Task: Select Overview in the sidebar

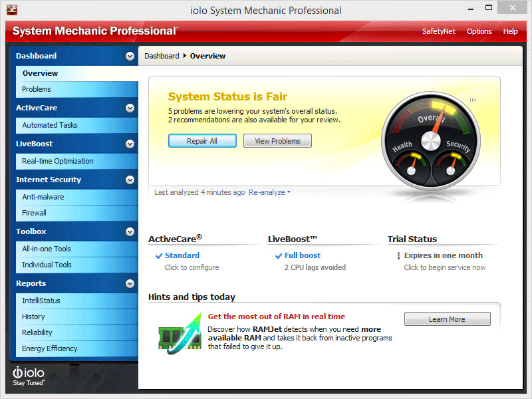Action: pyautogui.click(x=77, y=73)
